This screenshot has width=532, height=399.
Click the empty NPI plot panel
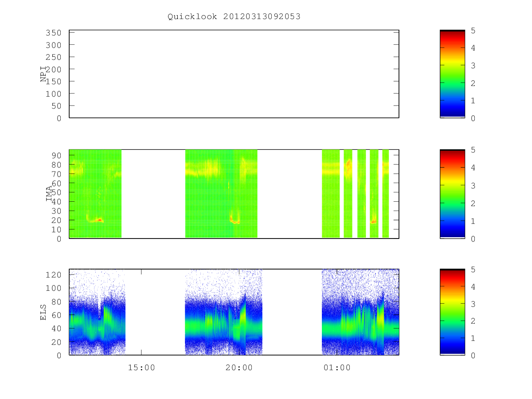[x=234, y=74]
